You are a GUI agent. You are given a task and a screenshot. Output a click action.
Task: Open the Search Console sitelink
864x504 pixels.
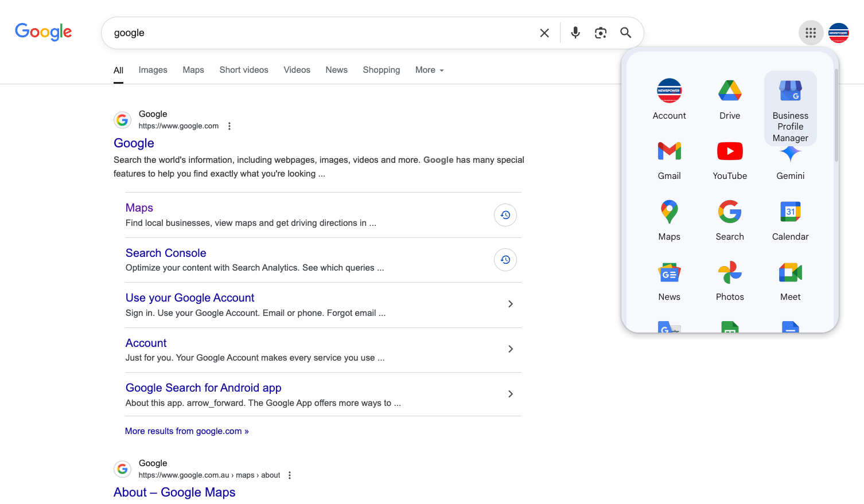166,253
